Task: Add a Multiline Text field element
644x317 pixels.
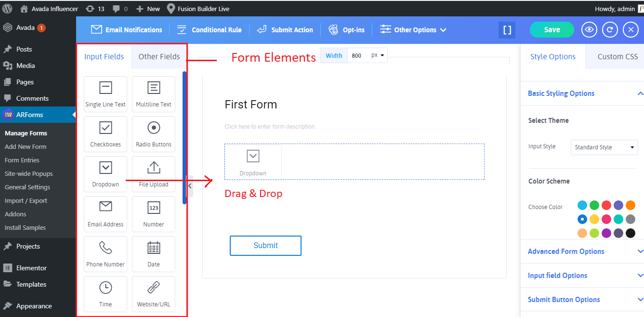Action: pyautogui.click(x=154, y=94)
